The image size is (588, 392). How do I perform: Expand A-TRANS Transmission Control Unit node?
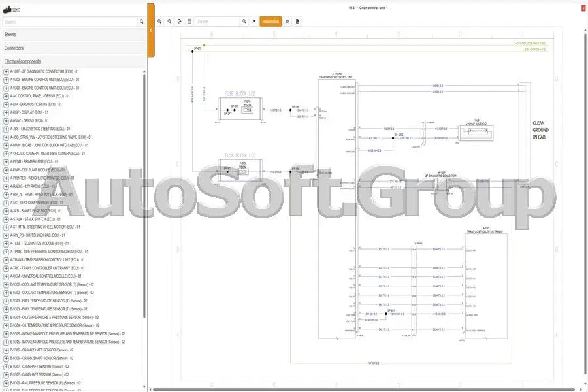[x=7, y=259]
